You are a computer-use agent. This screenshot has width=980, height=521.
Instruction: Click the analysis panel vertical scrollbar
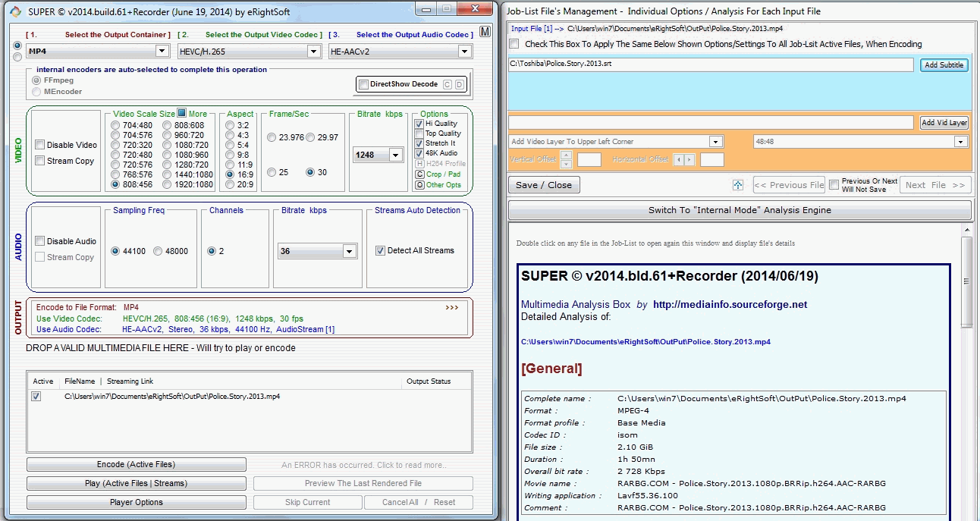click(966, 281)
